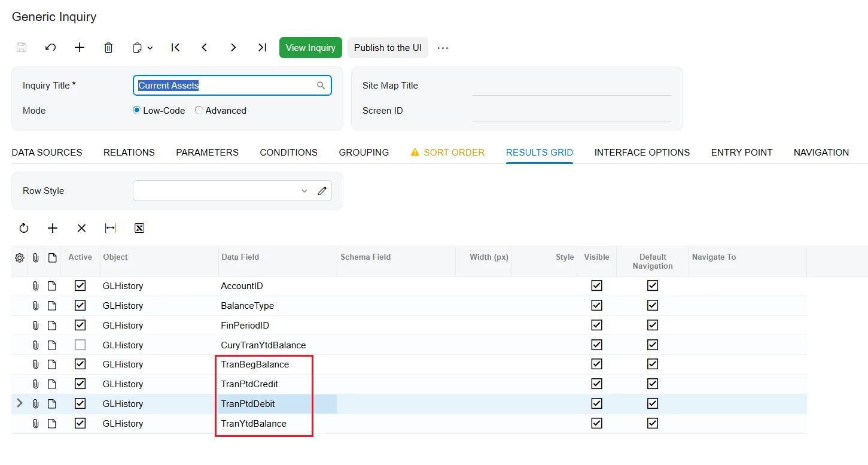This screenshot has width=868, height=465.
Task: Click the Screen ID field
Action: tap(571, 111)
